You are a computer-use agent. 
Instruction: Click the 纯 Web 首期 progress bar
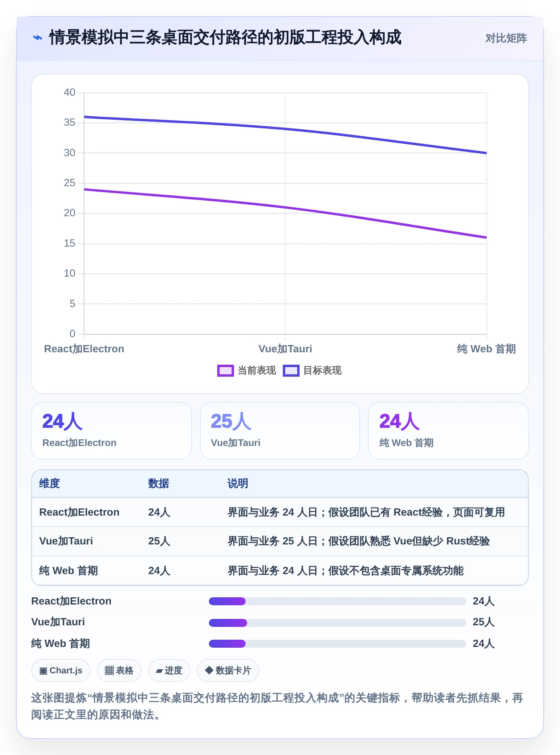click(338, 644)
